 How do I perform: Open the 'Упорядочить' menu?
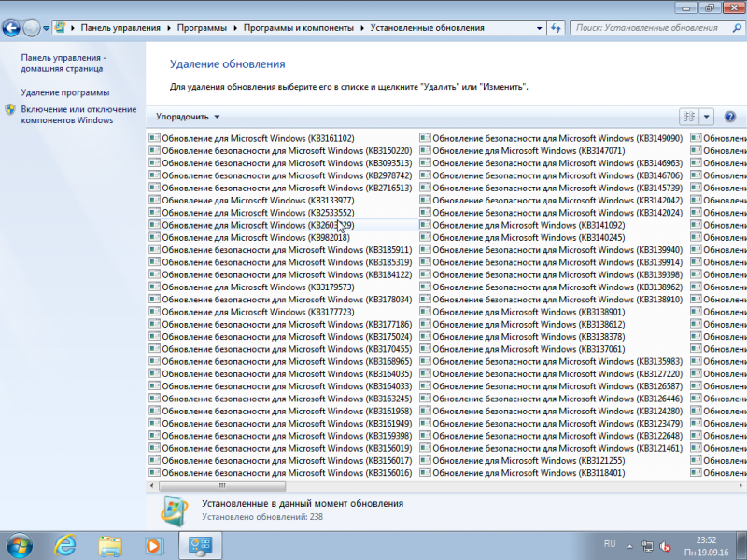[x=188, y=117]
